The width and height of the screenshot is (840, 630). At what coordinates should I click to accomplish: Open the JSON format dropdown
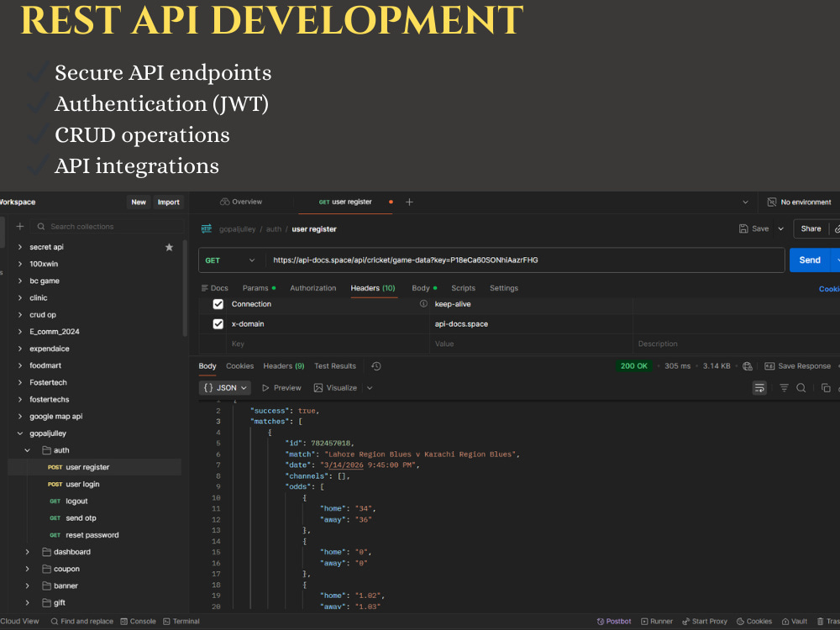[x=225, y=388]
